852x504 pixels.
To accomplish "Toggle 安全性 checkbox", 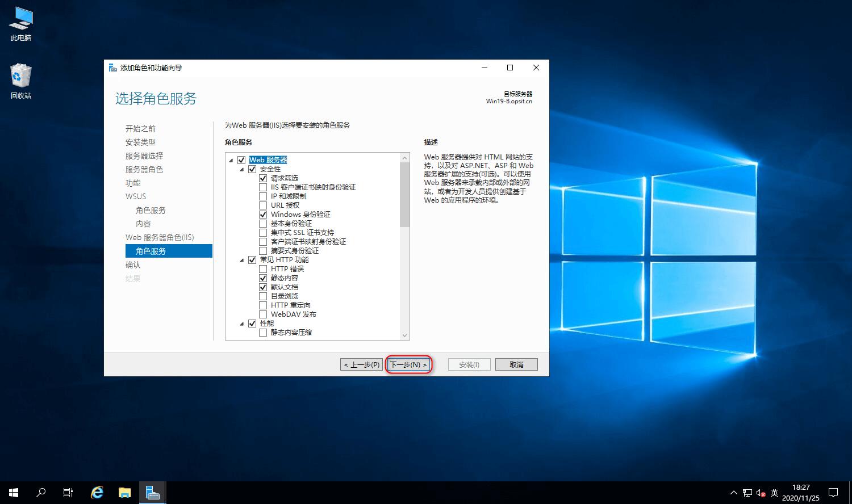I will [252, 169].
